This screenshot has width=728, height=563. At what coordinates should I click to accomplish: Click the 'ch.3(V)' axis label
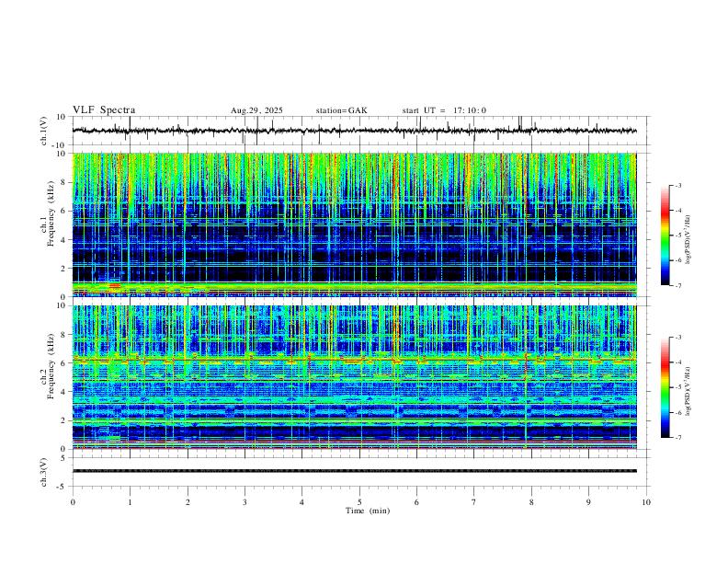(44, 472)
